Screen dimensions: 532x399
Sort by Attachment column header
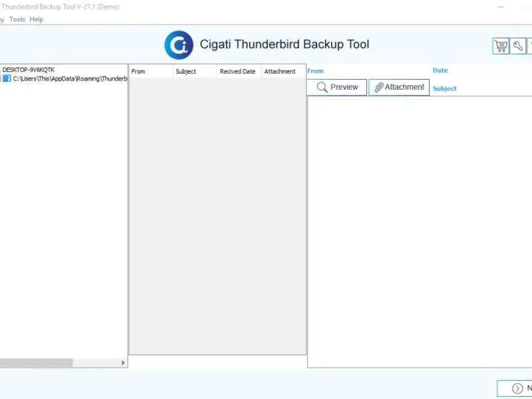pos(283,71)
